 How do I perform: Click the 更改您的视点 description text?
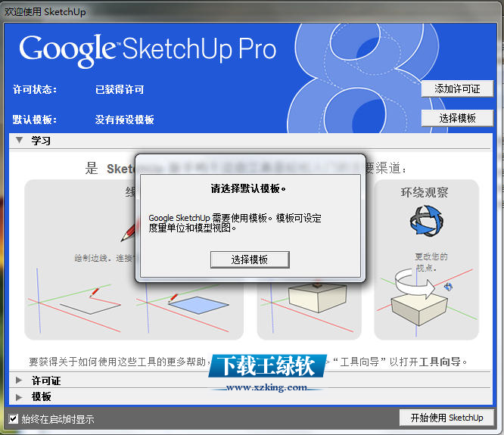tap(431, 262)
